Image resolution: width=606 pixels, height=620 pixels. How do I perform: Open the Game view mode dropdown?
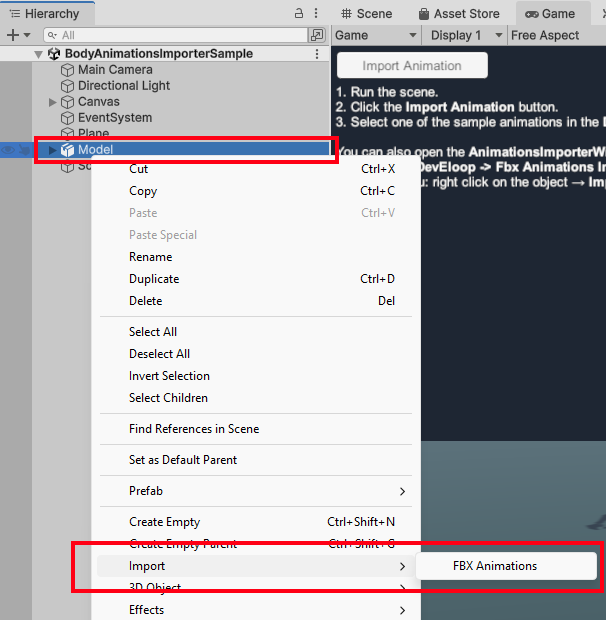[x=376, y=35]
